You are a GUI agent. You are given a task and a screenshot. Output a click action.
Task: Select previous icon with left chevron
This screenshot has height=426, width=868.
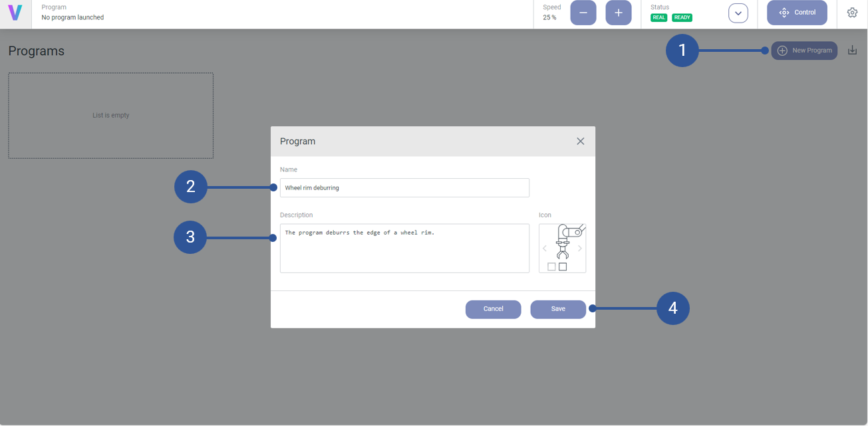click(x=545, y=249)
